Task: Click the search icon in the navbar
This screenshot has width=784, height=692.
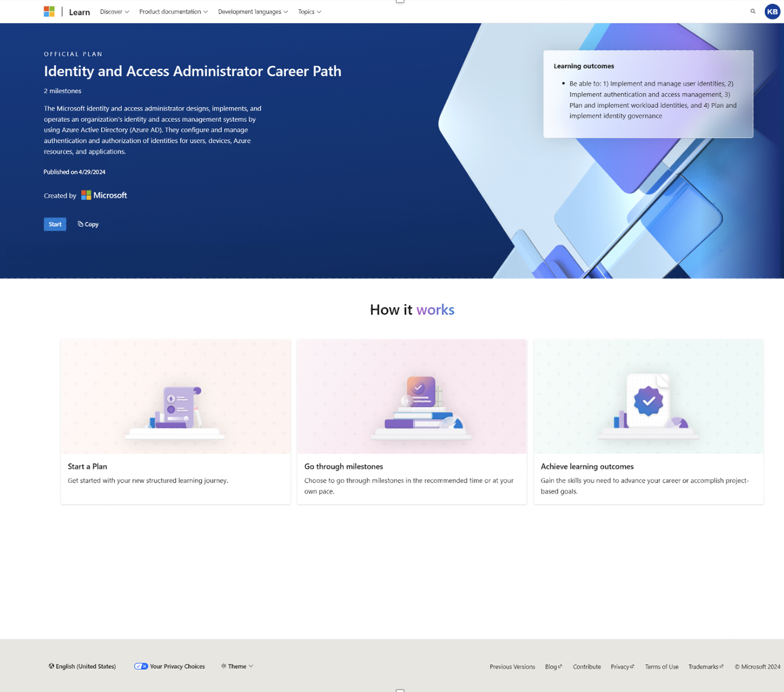Action: (x=753, y=11)
